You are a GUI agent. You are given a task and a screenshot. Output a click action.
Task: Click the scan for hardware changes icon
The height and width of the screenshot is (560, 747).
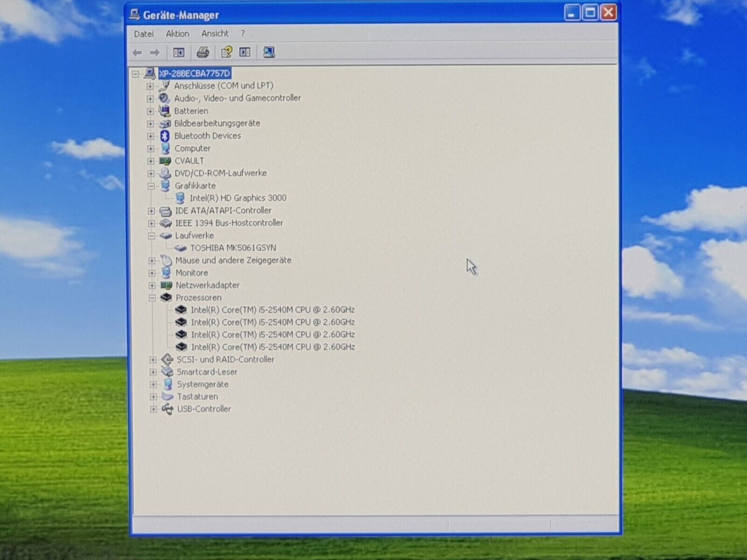coord(269,52)
